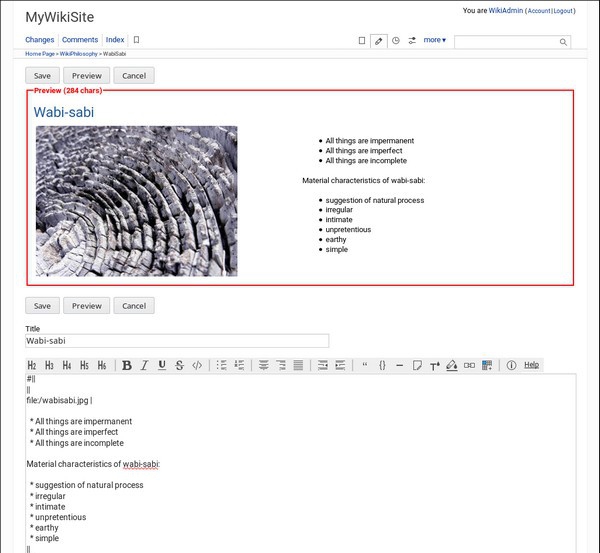The height and width of the screenshot is (553, 600).
Task: Apply strikethrough formatting
Action: click(179, 366)
